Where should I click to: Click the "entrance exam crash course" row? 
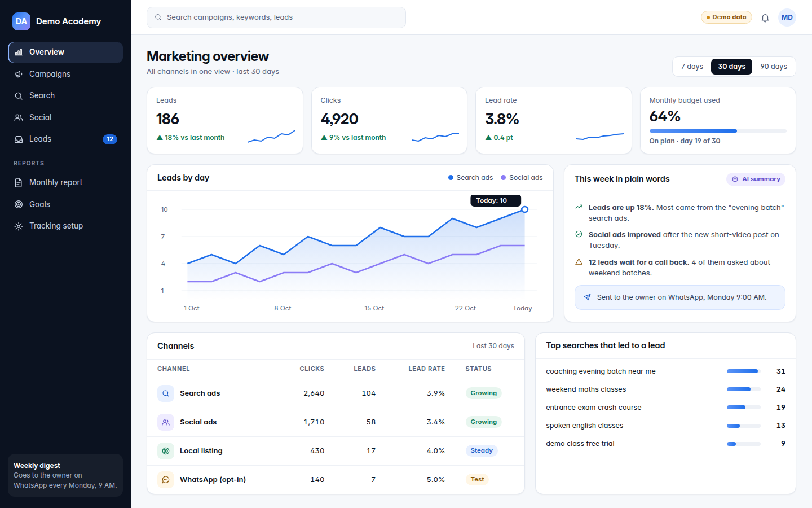click(665, 408)
